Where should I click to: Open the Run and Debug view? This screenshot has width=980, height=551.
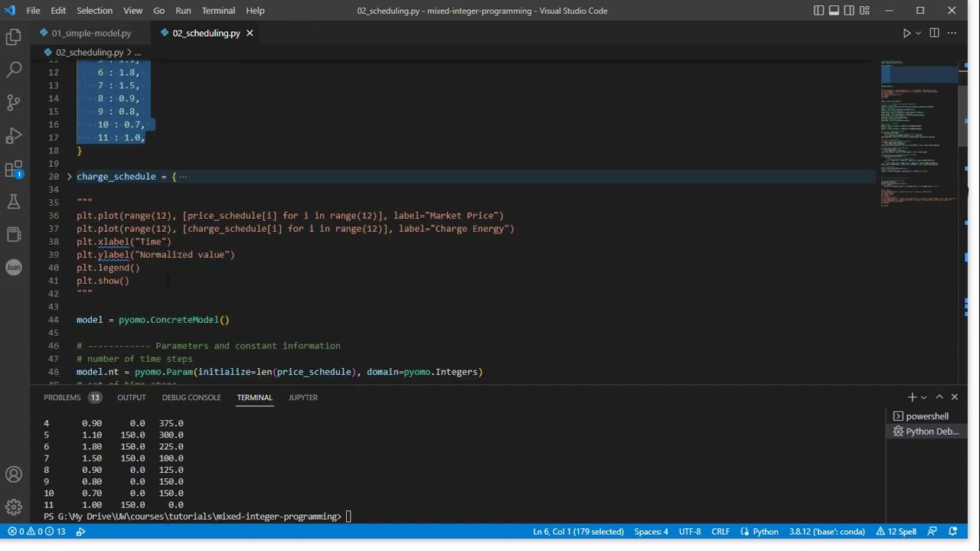[x=13, y=136]
